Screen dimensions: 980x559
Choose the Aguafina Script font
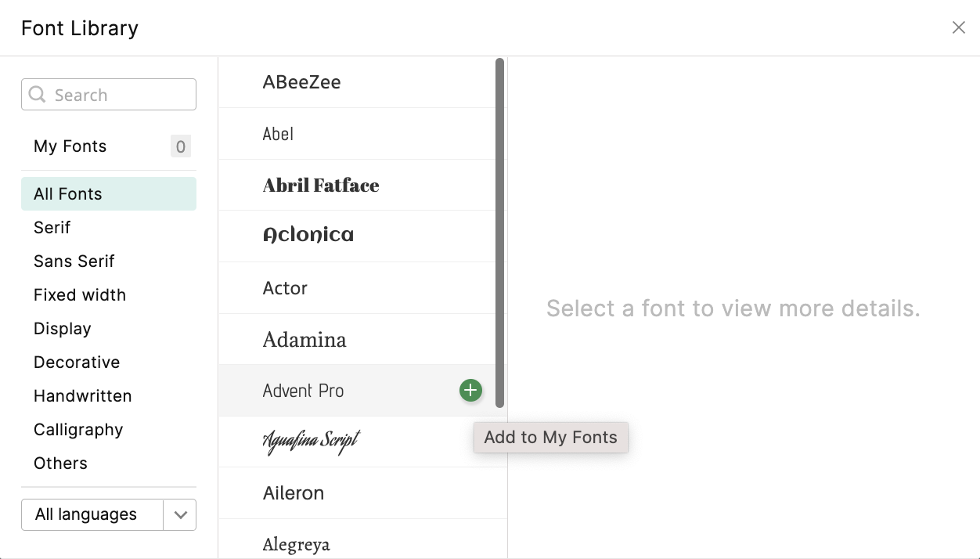pyautogui.click(x=312, y=442)
